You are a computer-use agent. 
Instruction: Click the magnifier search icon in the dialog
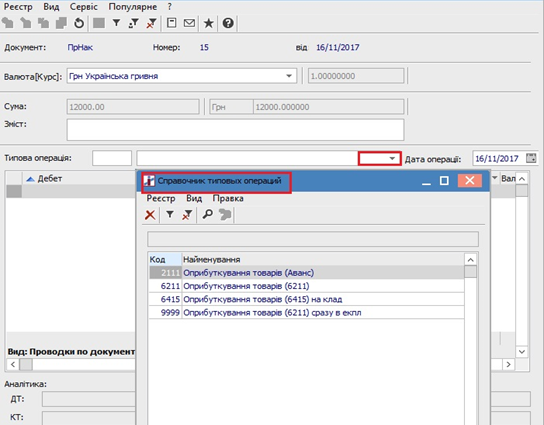[207, 214]
